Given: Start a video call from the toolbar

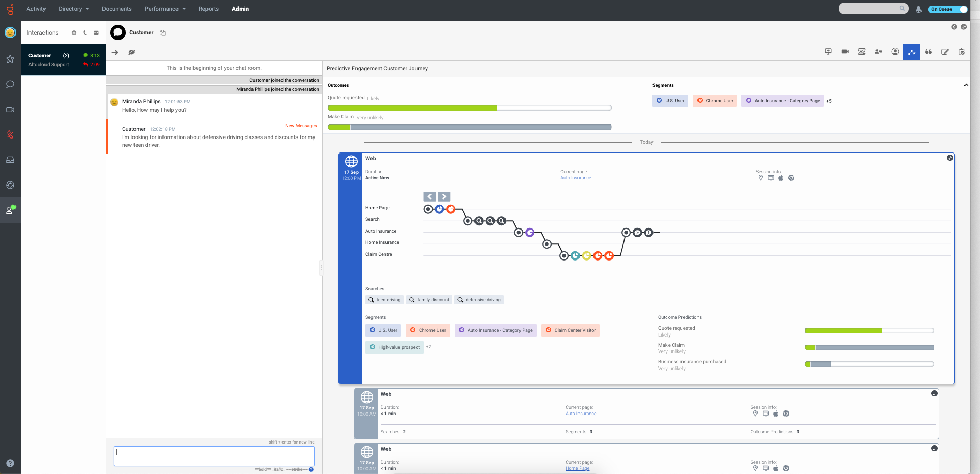Looking at the screenshot, I should point(845,52).
